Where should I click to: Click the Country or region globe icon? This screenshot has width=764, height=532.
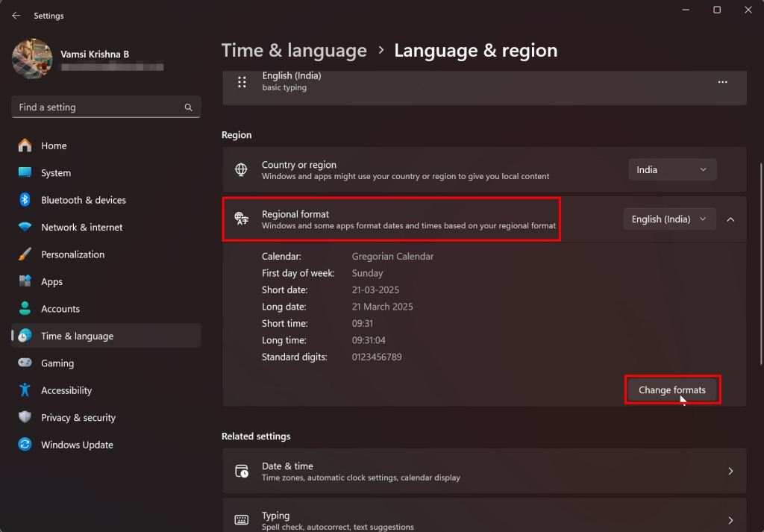point(241,169)
